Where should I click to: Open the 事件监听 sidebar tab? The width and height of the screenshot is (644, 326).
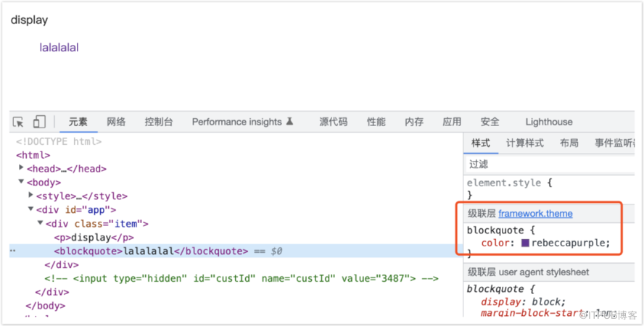[x=615, y=143]
